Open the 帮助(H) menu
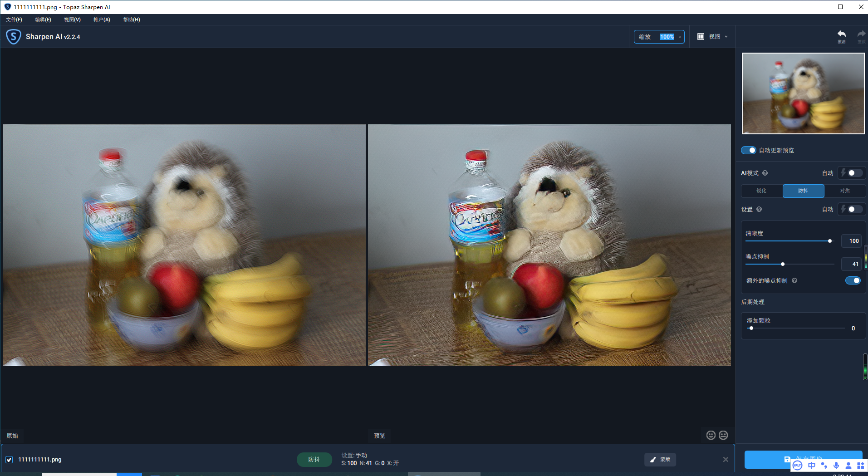Screen dimensions: 868x476 [x=132, y=20]
